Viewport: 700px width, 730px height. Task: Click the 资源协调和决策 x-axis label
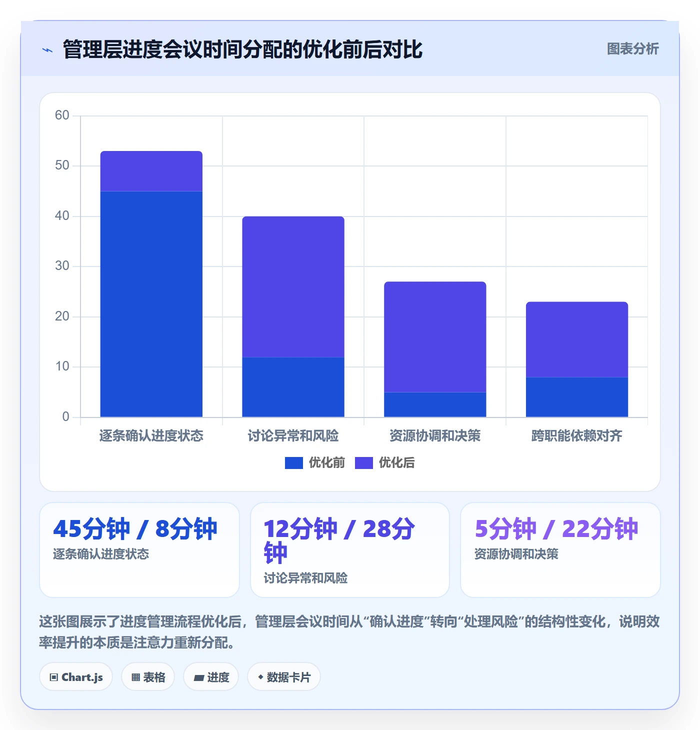click(435, 435)
